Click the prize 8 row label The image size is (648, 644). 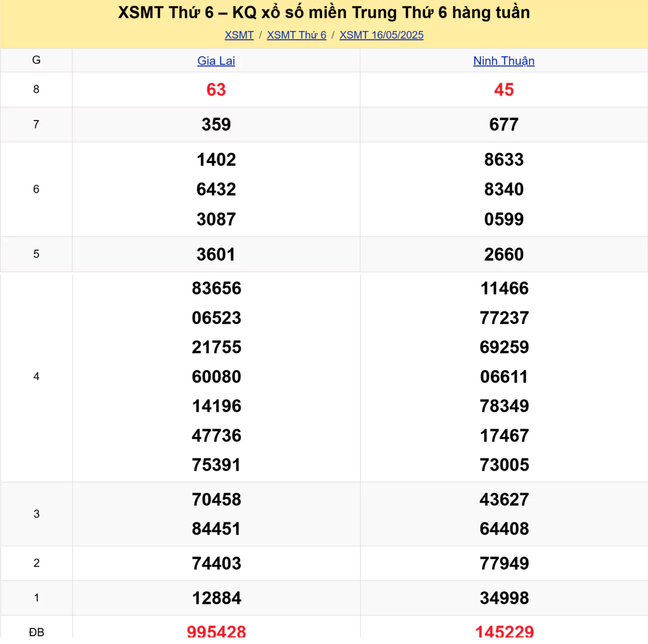(x=36, y=90)
